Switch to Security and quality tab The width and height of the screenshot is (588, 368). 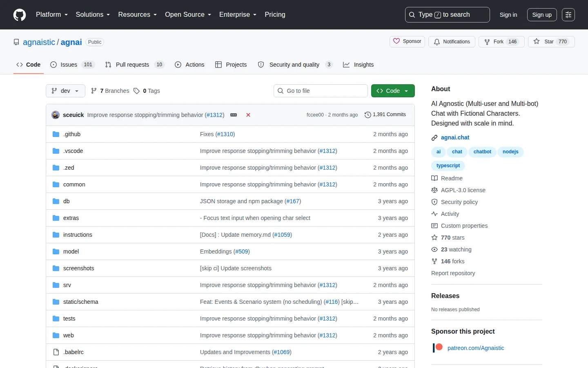click(295, 65)
